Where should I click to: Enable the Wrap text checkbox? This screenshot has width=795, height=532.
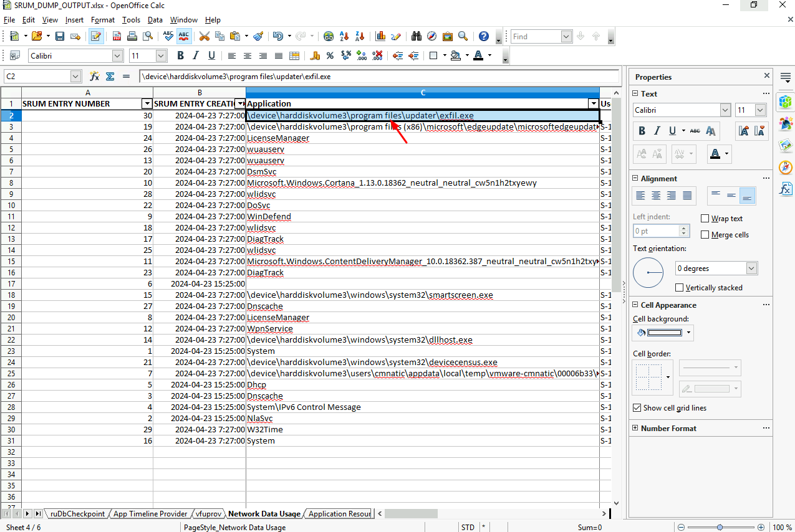click(x=705, y=219)
